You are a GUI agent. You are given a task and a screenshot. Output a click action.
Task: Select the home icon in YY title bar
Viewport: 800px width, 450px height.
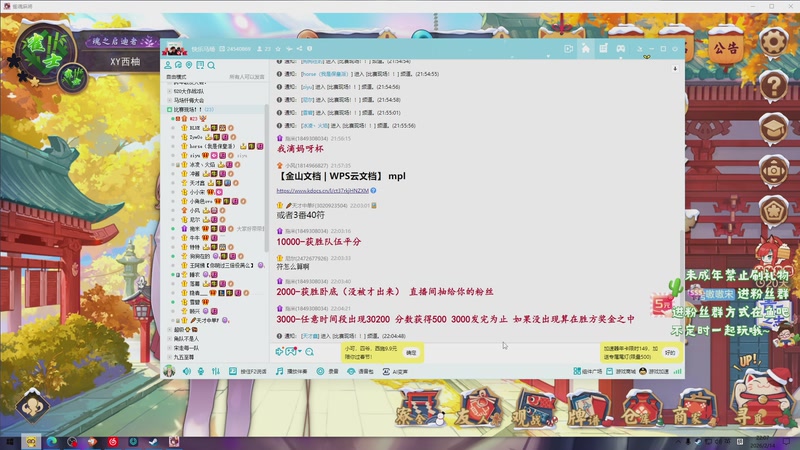[586, 49]
